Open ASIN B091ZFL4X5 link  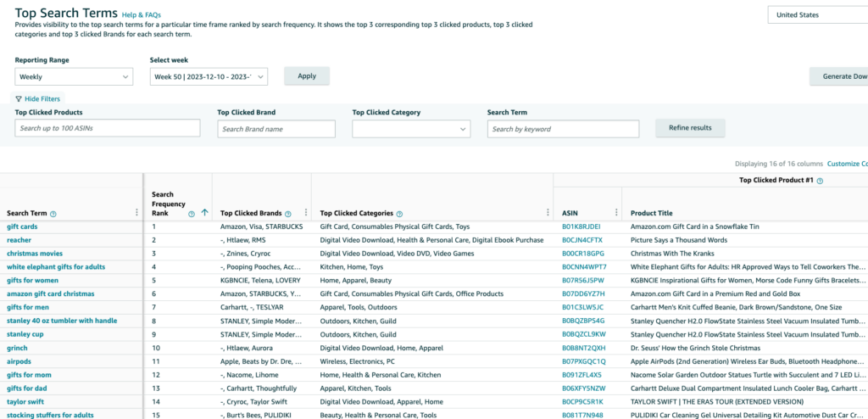(581, 375)
